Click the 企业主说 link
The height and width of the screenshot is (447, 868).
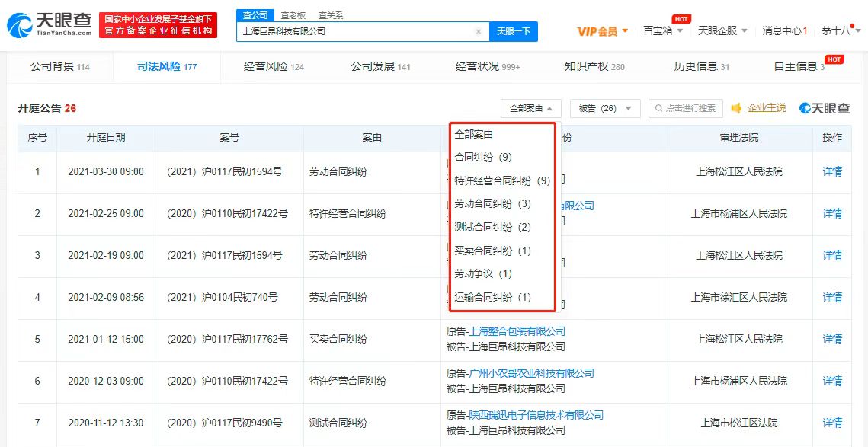click(767, 108)
